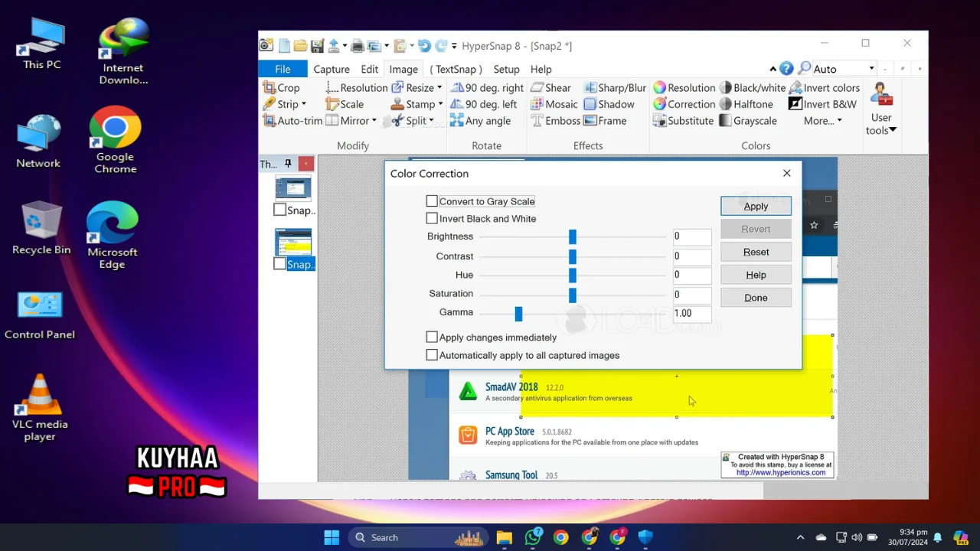Switch to the Edit tab

(370, 69)
